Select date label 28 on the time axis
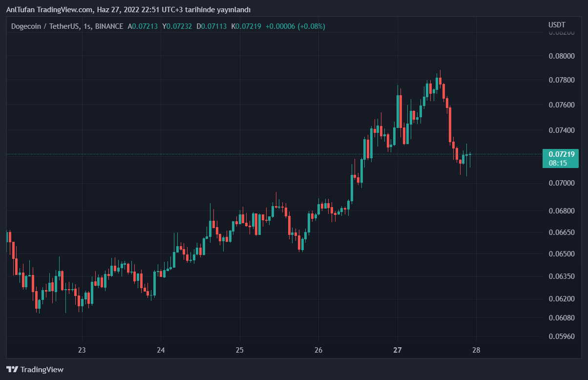 476,350
